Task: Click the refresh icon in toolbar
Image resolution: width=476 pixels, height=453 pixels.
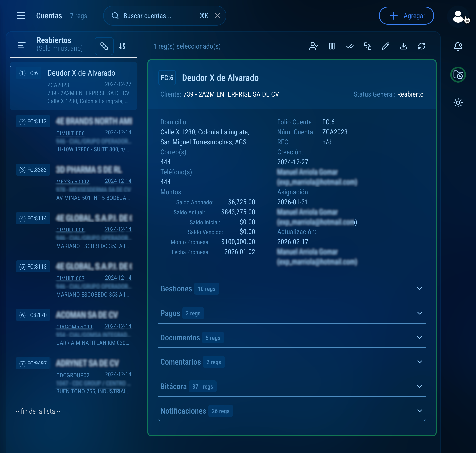Action: coord(421,46)
